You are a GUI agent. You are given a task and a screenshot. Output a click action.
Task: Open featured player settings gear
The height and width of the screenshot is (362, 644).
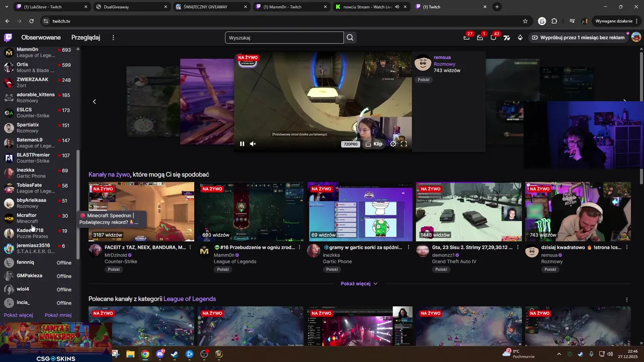click(393, 144)
